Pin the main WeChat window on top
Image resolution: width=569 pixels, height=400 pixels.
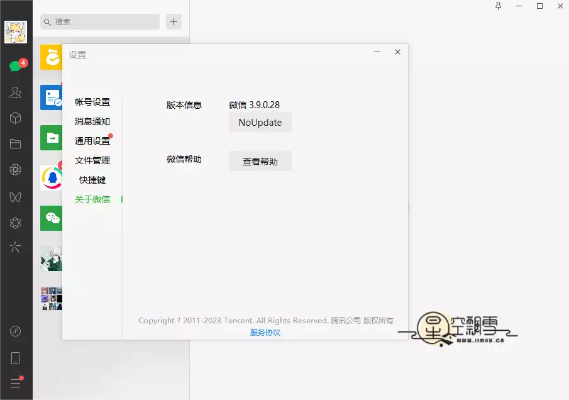click(498, 6)
